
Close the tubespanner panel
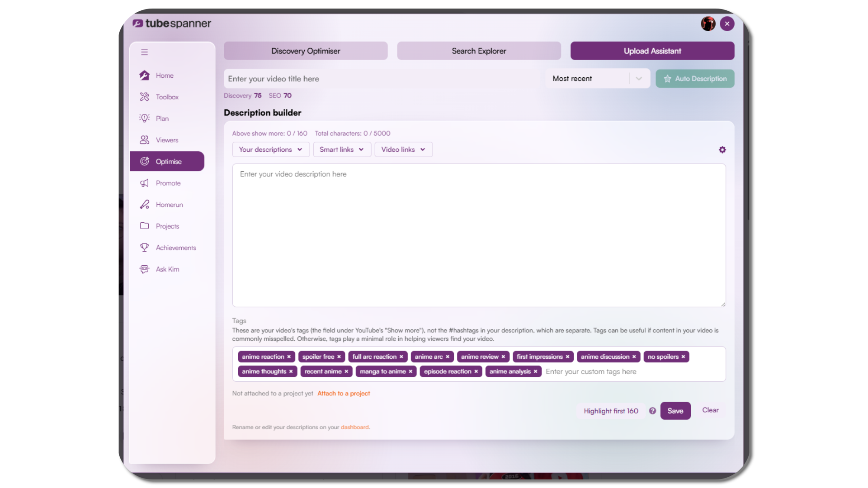pyautogui.click(x=727, y=23)
